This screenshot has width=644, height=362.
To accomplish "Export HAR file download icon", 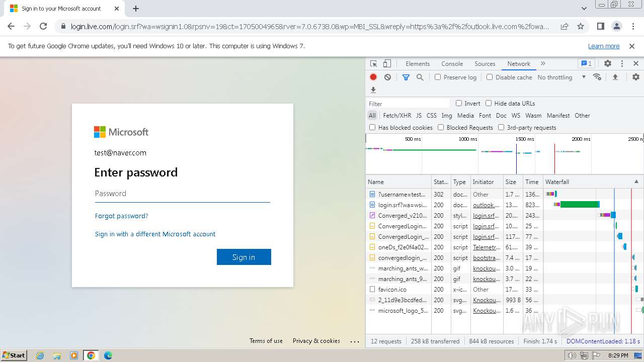I will (373, 90).
